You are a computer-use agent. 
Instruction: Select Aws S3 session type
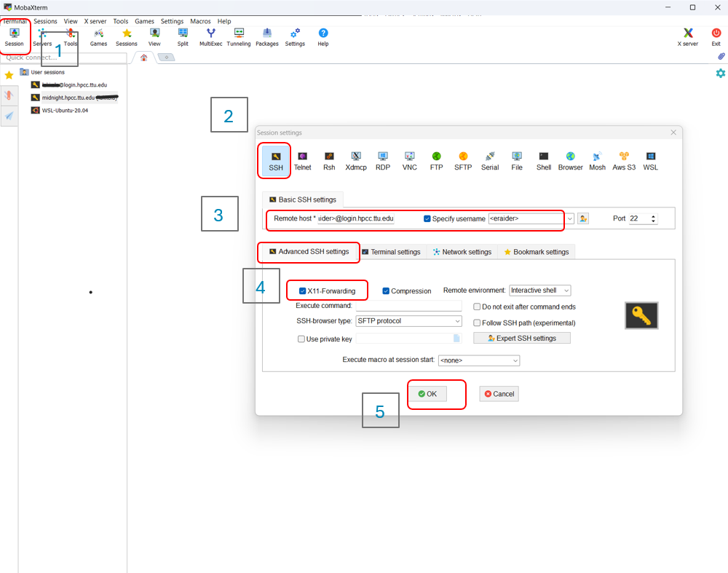pos(624,161)
